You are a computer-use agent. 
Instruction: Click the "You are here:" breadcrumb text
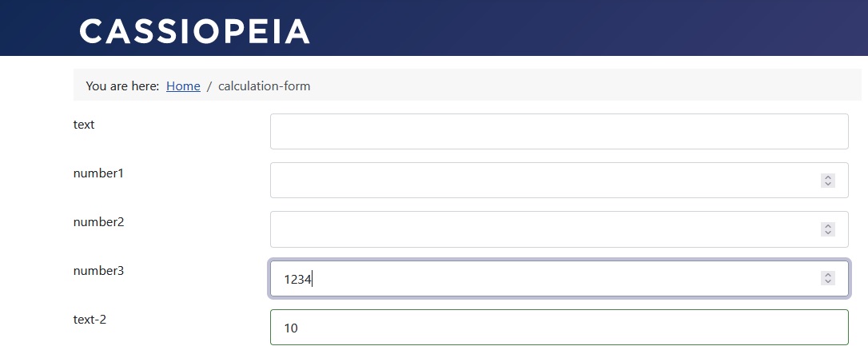[x=122, y=86]
